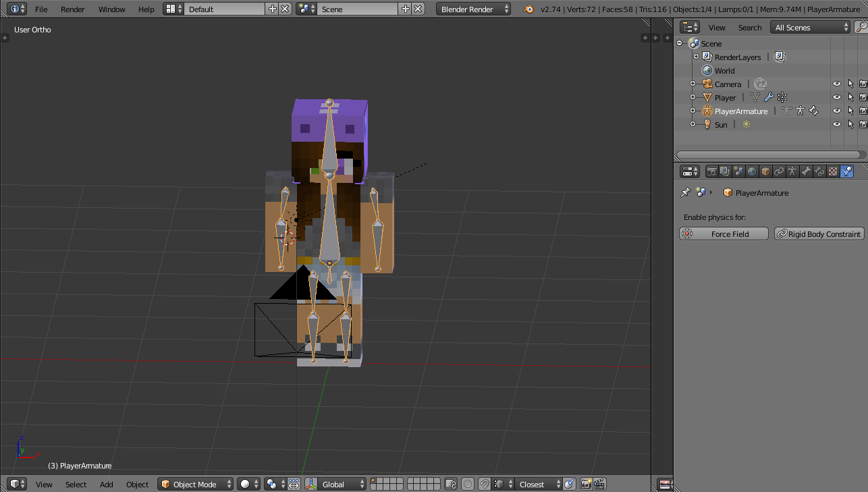Image resolution: width=868 pixels, height=492 pixels.
Task: Toggle renderability of the Sun lamp
Action: pos(863,124)
